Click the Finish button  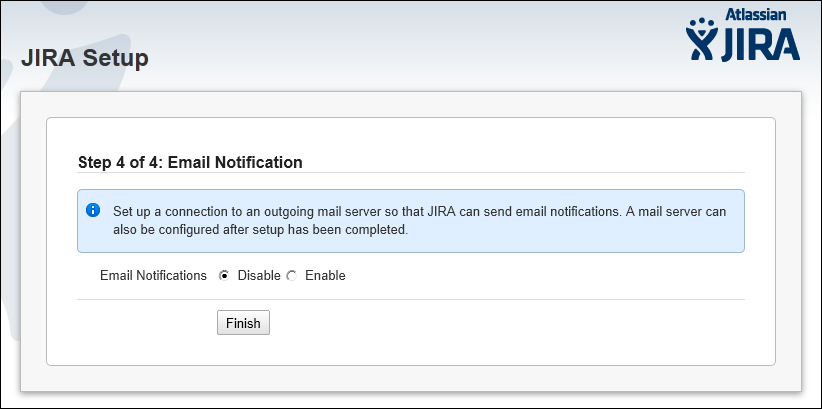(x=243, y=322)
